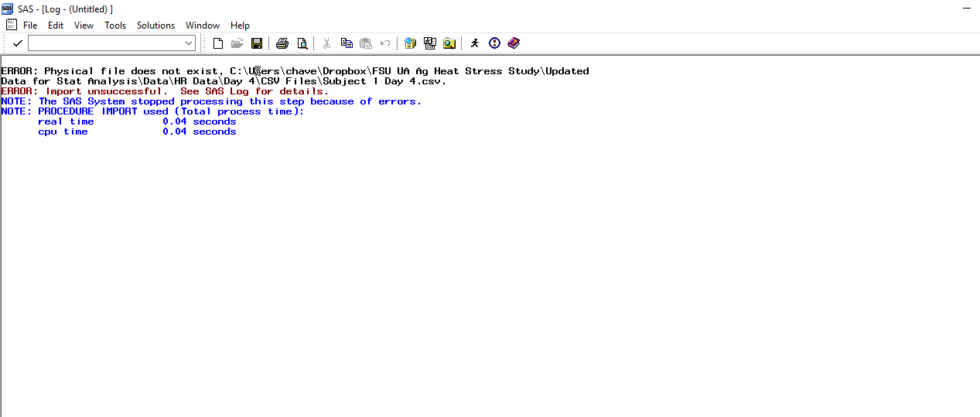This screenshot has width=980, height=417.
Task: Click into the command box input
Action: tap(105, 43)
